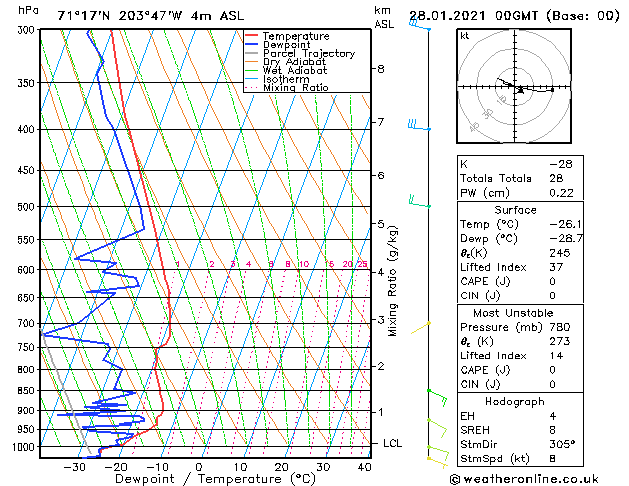Click the 'kt' label in hodograph
Screen dimensions: 629x486
(x=465, y=36)
